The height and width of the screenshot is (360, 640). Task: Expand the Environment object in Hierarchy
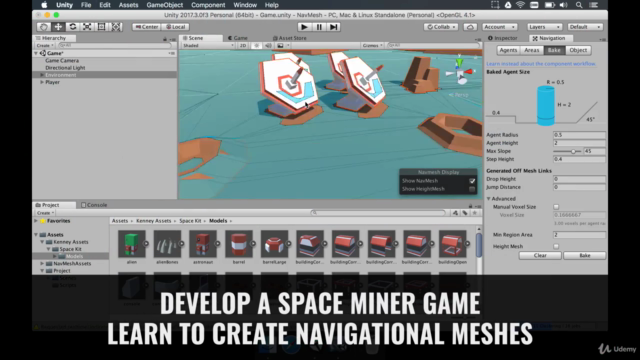pyautogui.click(x=42, y=75)
